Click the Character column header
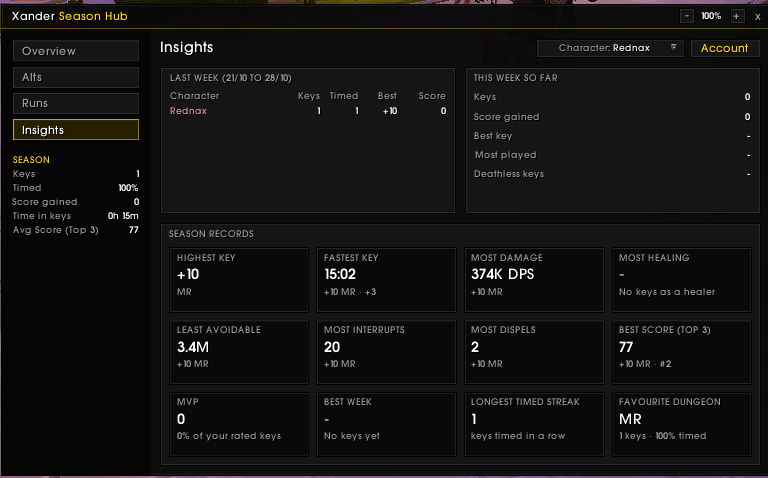 pos(194,96)
